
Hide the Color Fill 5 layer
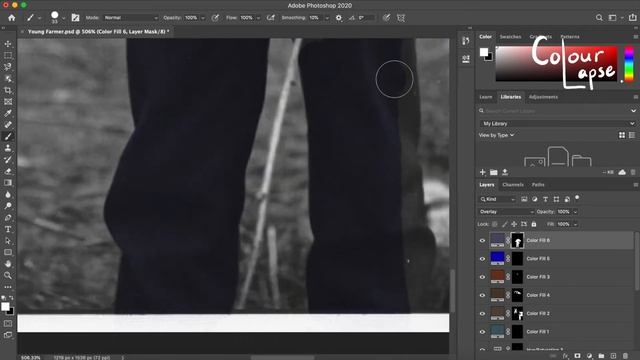click(482, 259)
